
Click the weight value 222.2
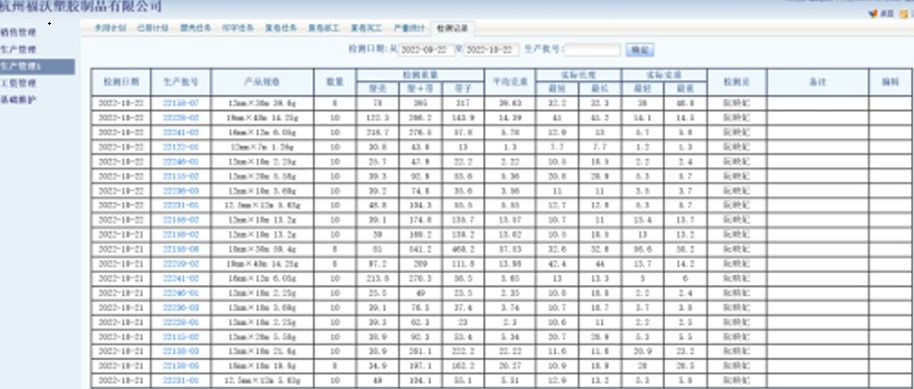click(463, 351)
